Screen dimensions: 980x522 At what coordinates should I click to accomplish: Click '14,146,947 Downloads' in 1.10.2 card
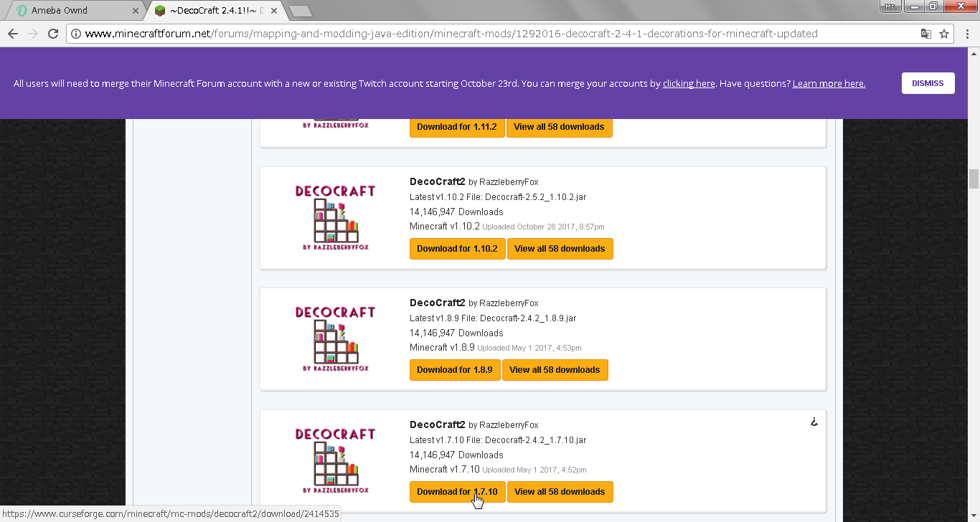[456, 212]
